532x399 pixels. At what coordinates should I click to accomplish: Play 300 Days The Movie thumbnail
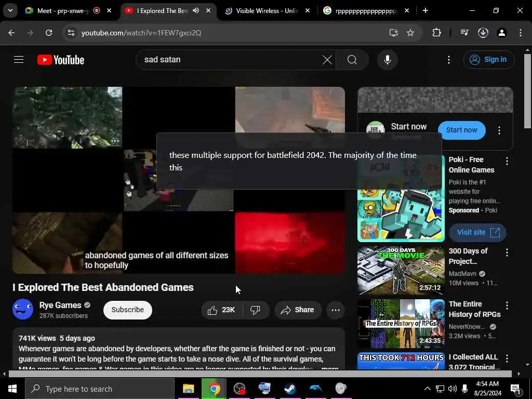(401, 270)
